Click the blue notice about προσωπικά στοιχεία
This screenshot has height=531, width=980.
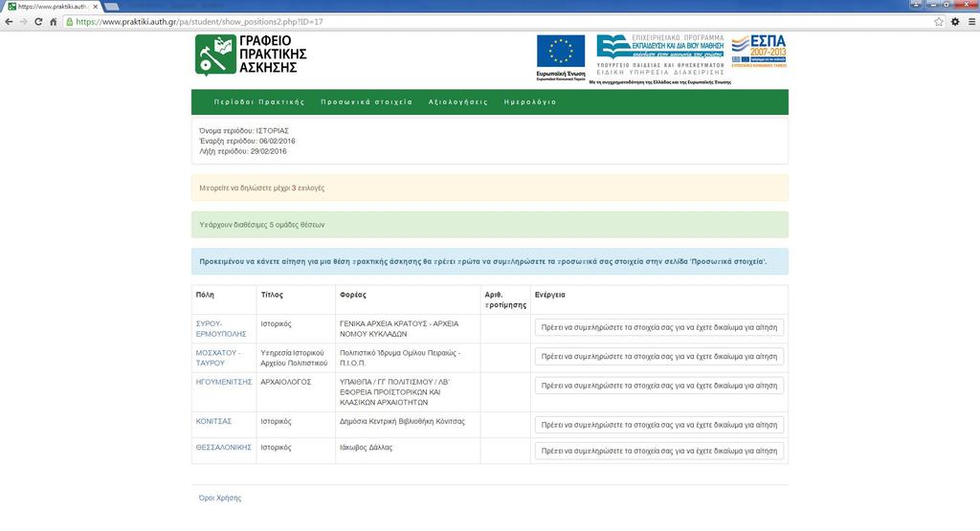[490, 262]
